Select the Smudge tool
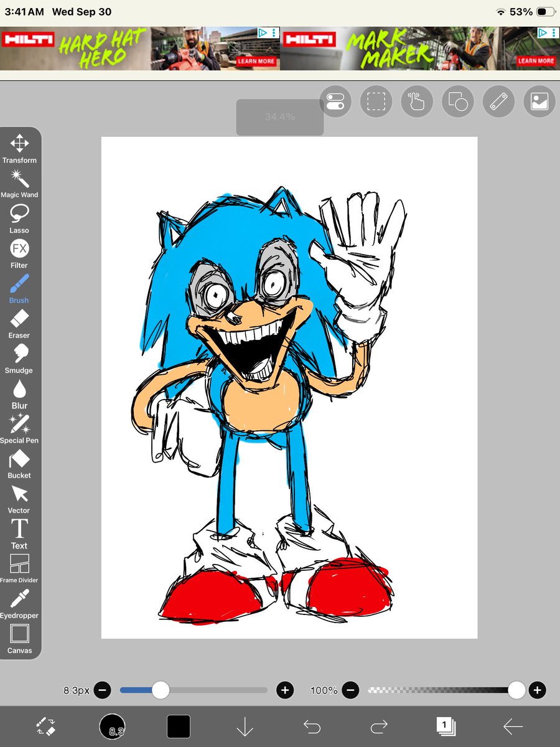560x747 pixels. click(19, 359)
